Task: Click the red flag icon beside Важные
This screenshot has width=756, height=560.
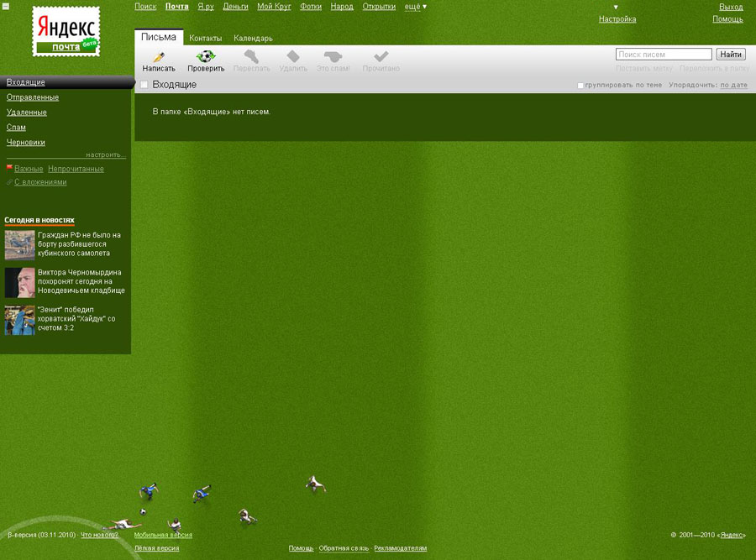Action: tap(9, 168)
